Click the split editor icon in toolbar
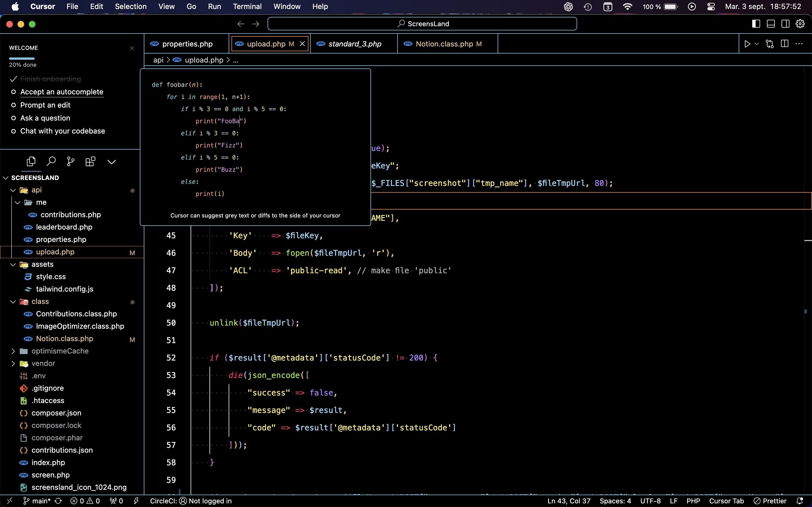The width and height of the screenshot is (812, 507). tap(785, 44)
